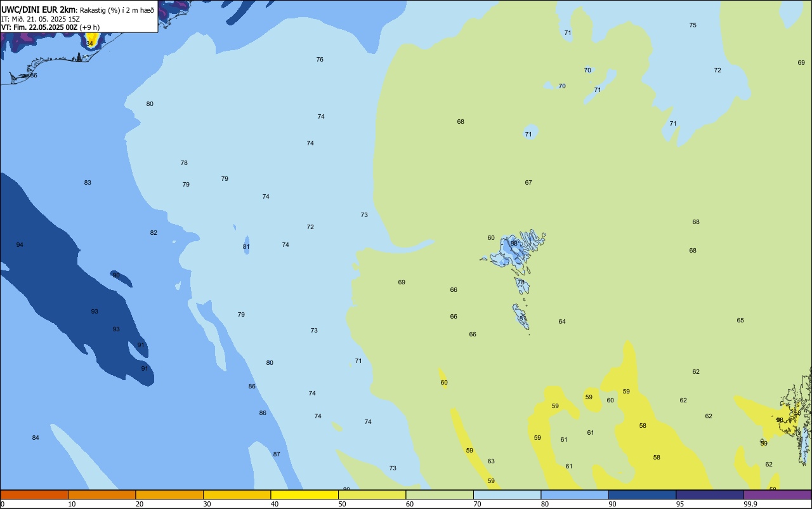Click the legend tick label '10'
This screenshot has height=509, width=812.
(72, 504)
